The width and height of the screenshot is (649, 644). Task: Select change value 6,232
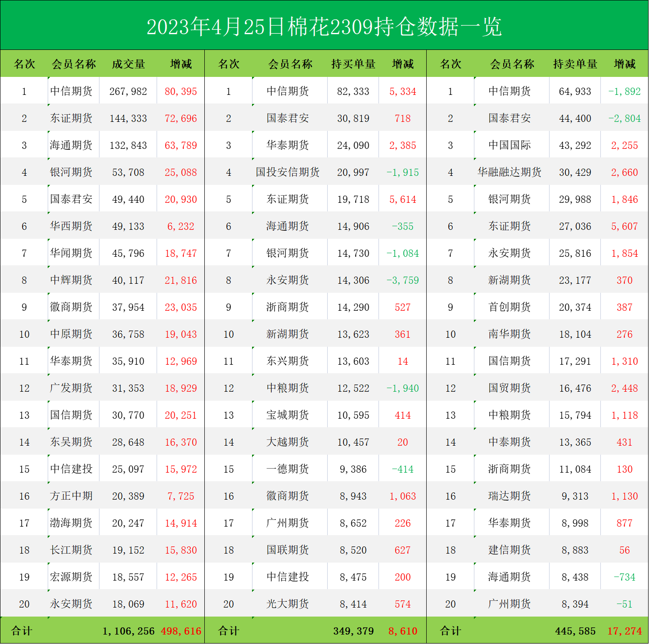click(x=181, y=226)
